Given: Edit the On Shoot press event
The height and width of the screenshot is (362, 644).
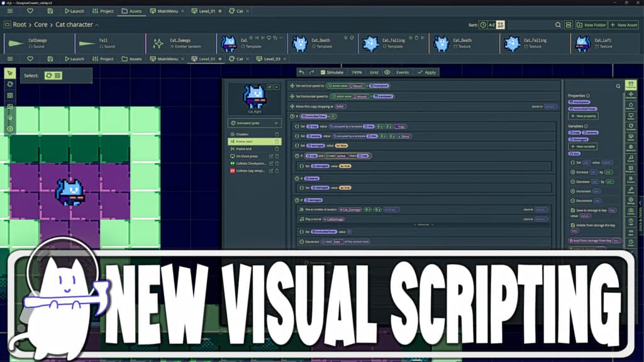Looking at the screenshot, I should (x=271, y=156).
